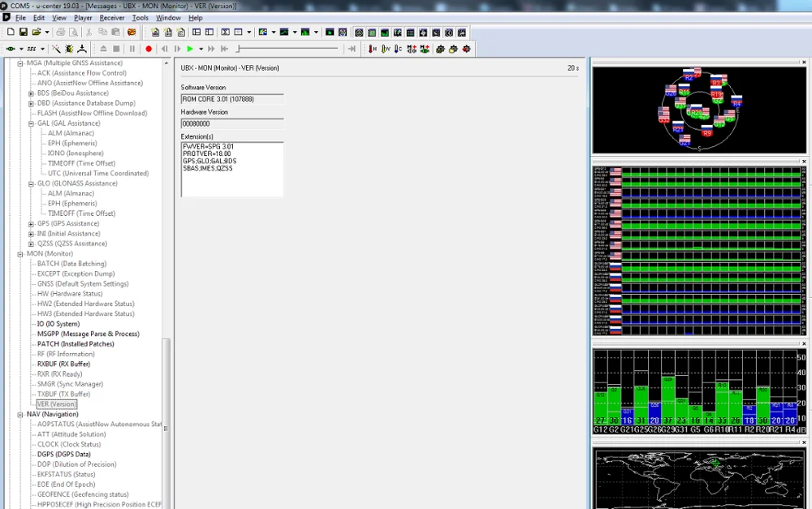
Task: Click the Save floppy disk icon
Action: click(x=24, y=32)
